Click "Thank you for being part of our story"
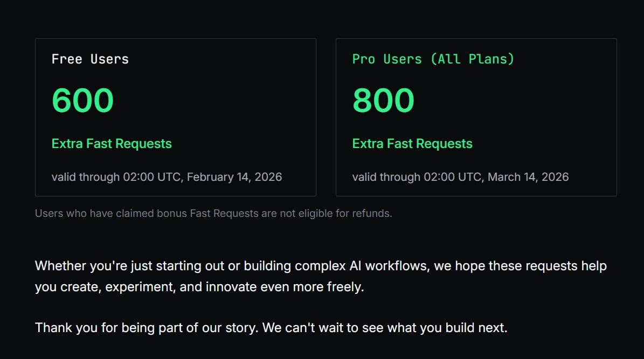644x359 pixels. tap(147, 327)
